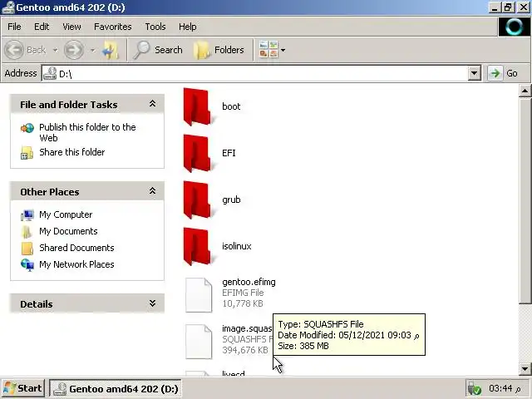Click the Go button arrow
Image resolution: width=532 pixels, height=399 pixels.
pyautogui.click(x=495, y=73)
